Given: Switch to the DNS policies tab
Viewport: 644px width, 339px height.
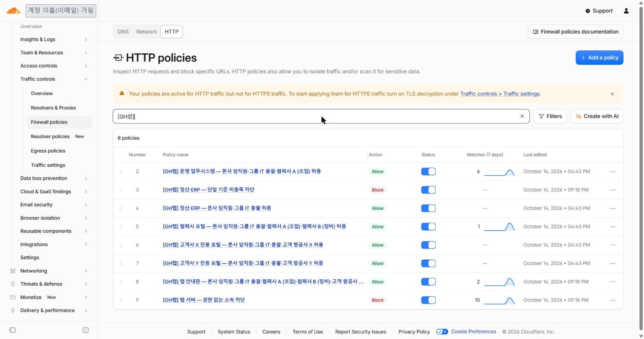Looking at the screenshot, I should [123, 32].
